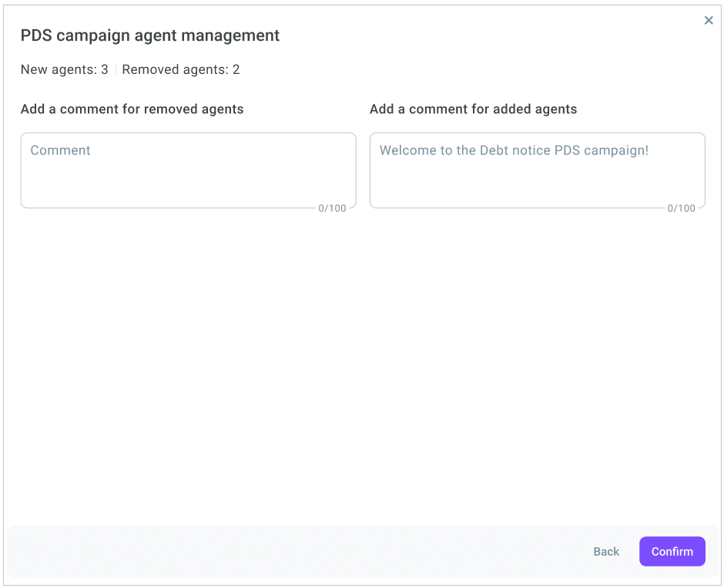
Task: Confirm the agent management changes
Action: click(672, 551)
